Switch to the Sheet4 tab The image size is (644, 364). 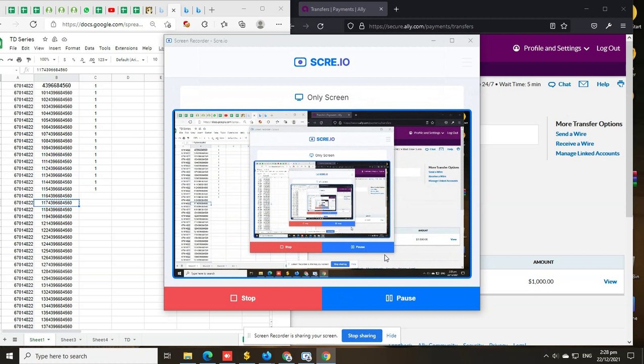(100, 340)
